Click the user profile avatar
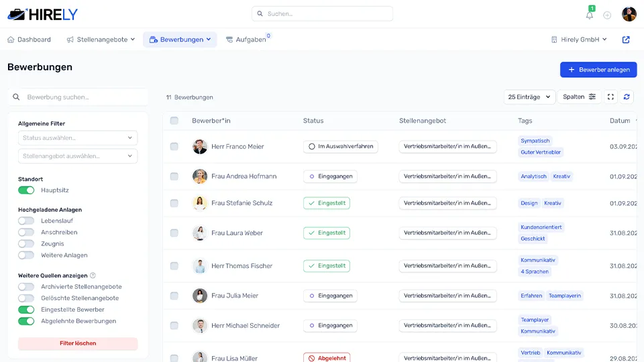Screen dimensions: 644x362 629,15
